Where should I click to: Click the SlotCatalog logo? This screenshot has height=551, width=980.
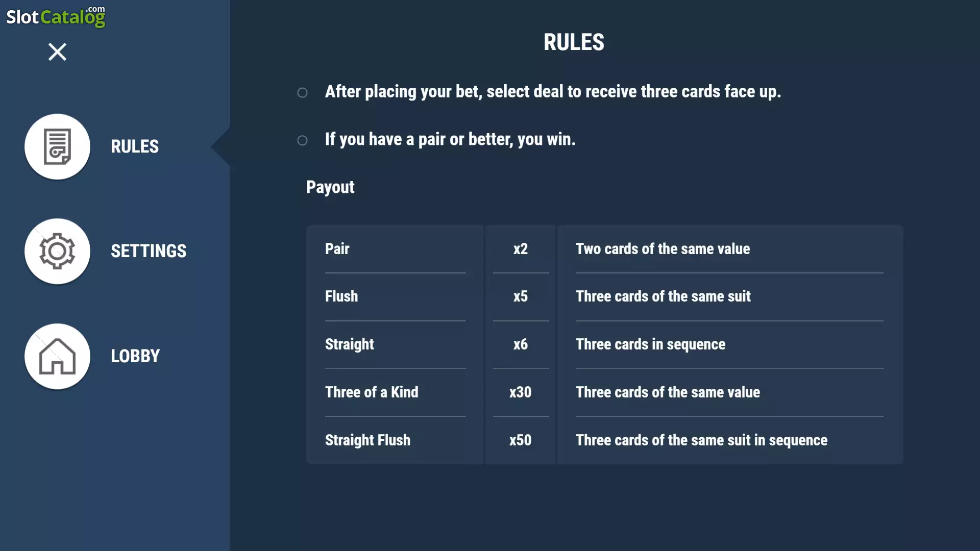(56, 16)
